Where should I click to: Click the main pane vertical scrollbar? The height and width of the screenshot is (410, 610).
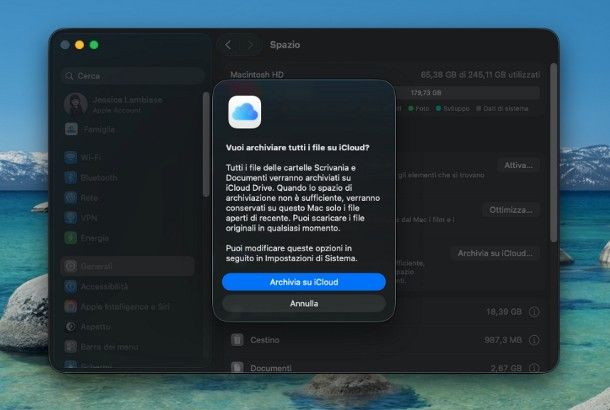click(553, 152)
